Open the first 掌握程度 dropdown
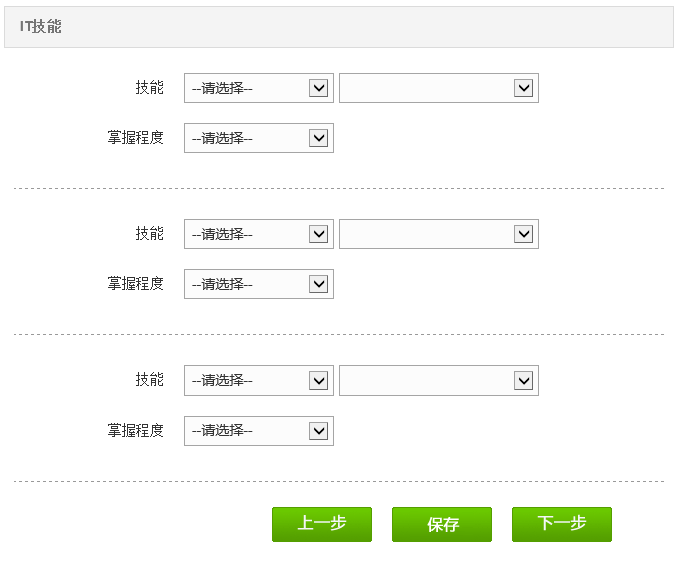The image size is (684, 562). tap(259, 138)
